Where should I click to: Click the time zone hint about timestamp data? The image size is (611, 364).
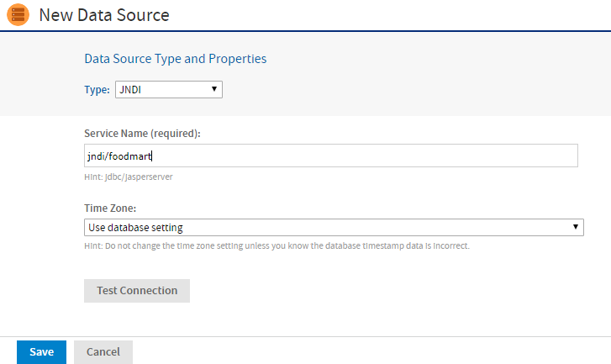[x=277, y=246]
